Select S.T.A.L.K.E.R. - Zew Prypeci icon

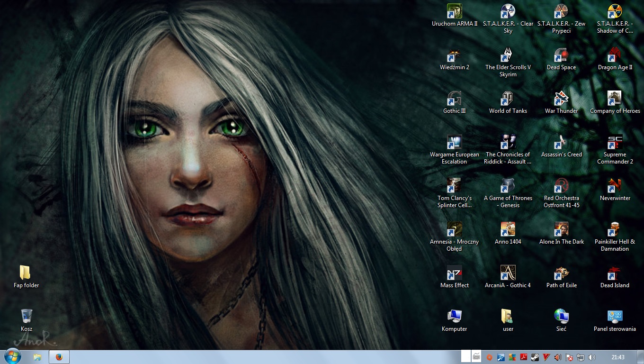click(x=561, y=19)
